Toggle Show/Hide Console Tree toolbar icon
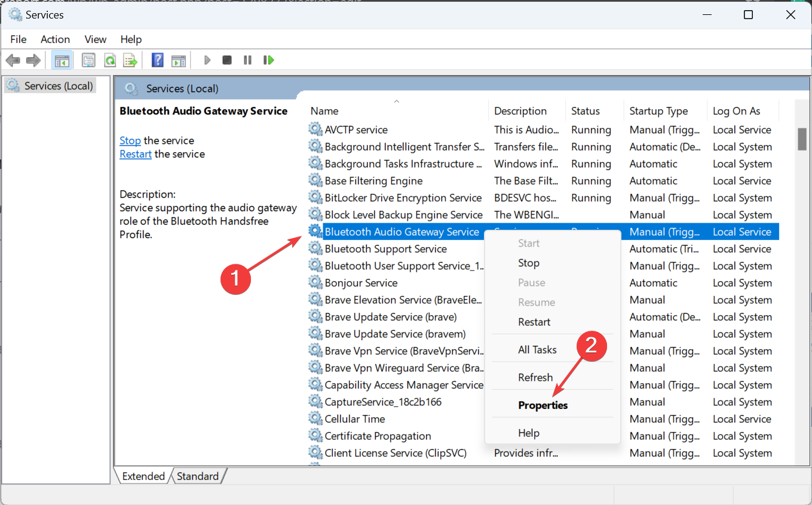The height and width of the screenshot is (505, 812). 62,60
